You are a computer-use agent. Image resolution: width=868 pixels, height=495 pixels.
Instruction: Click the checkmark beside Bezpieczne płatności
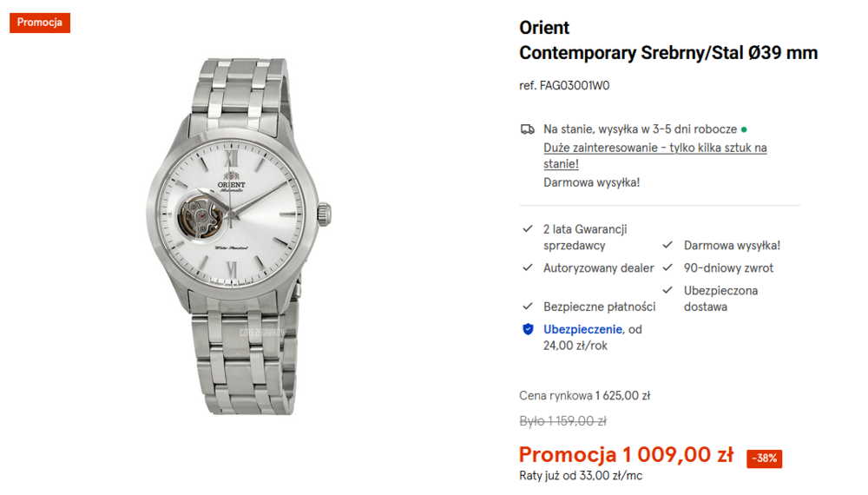[x=528, y=307]
